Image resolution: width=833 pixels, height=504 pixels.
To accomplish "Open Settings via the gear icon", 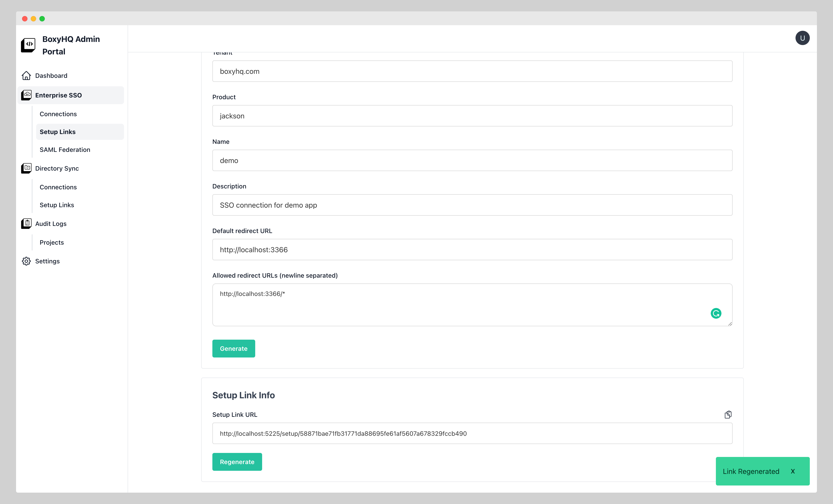I will point(26,261).
